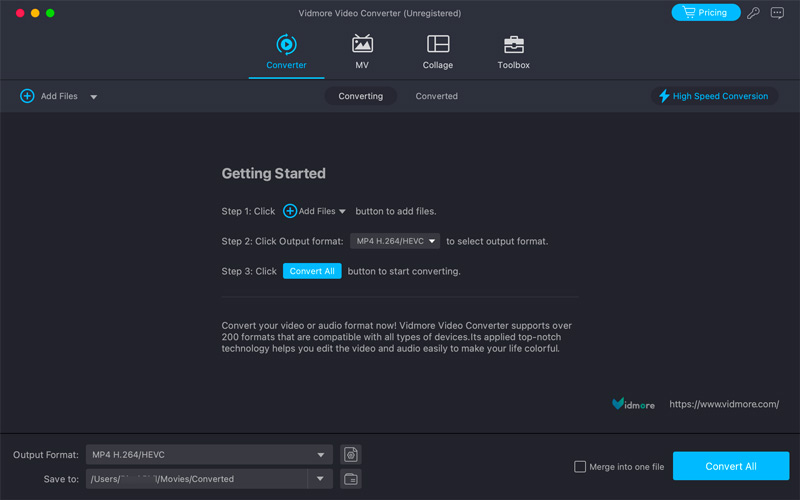Open the vidmore.com website link

[724, 404]
